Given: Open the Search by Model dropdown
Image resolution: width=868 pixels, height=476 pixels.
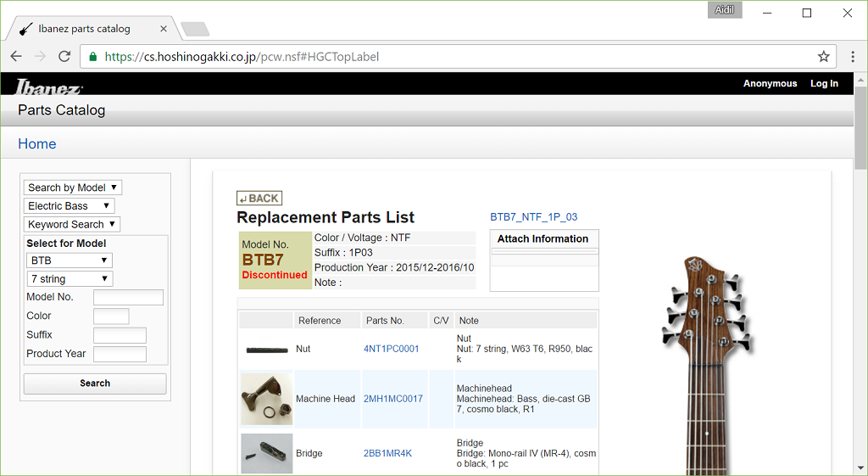Looking at the screenshot, I should 73,188.
